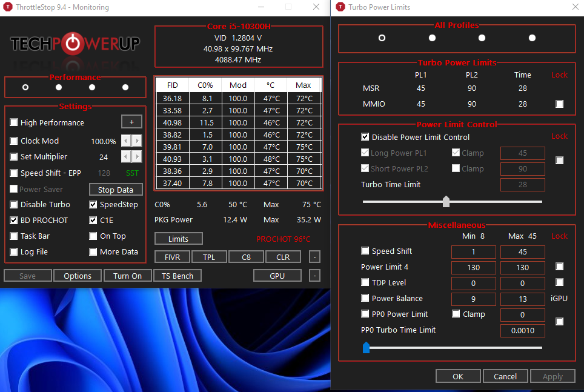This screenshot has width=584, height=392.
Task: Click the Power Balance iGPU value field
Action: pyautogui.click(x=523, y=299)
